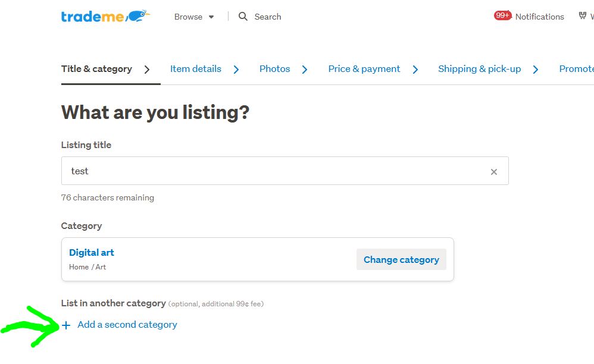Select the Shipping & pick-up step

[x=479, y=69]
